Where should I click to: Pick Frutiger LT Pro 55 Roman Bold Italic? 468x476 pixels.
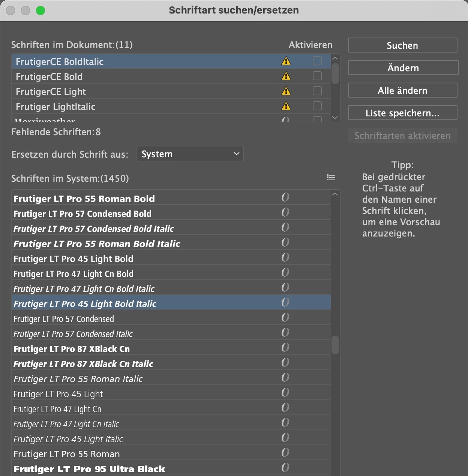click(171, 243)
